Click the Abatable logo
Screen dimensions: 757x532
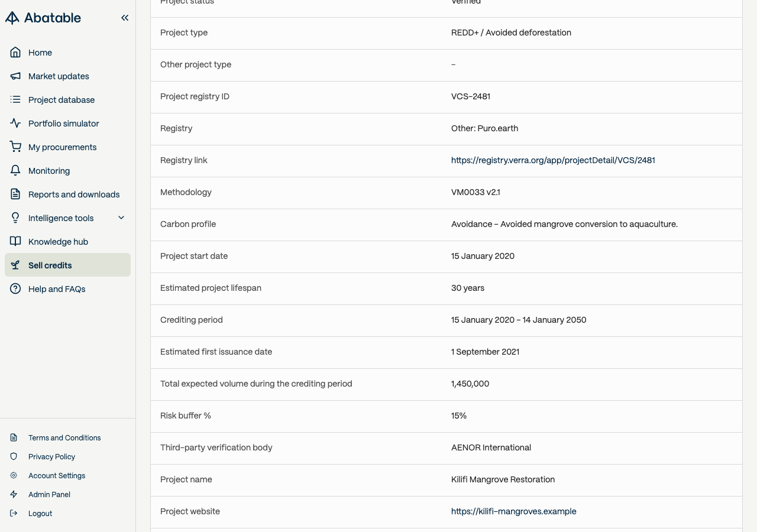(x=43, y=18)
